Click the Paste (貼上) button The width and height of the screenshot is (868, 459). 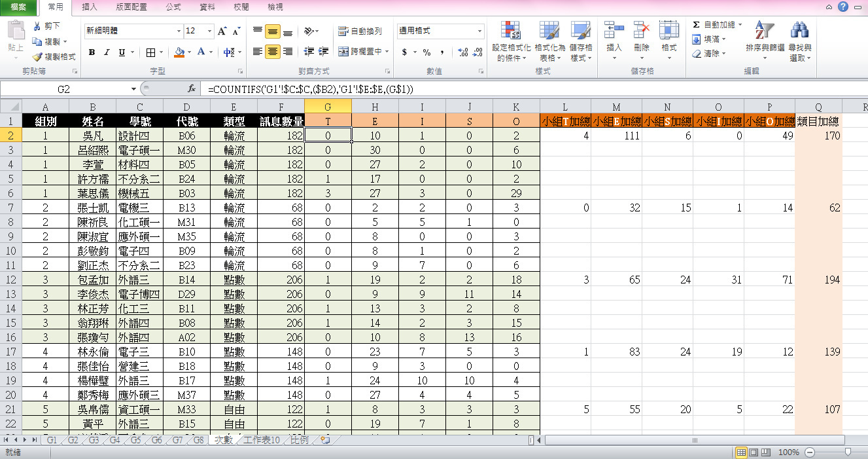tap(16, 39)
